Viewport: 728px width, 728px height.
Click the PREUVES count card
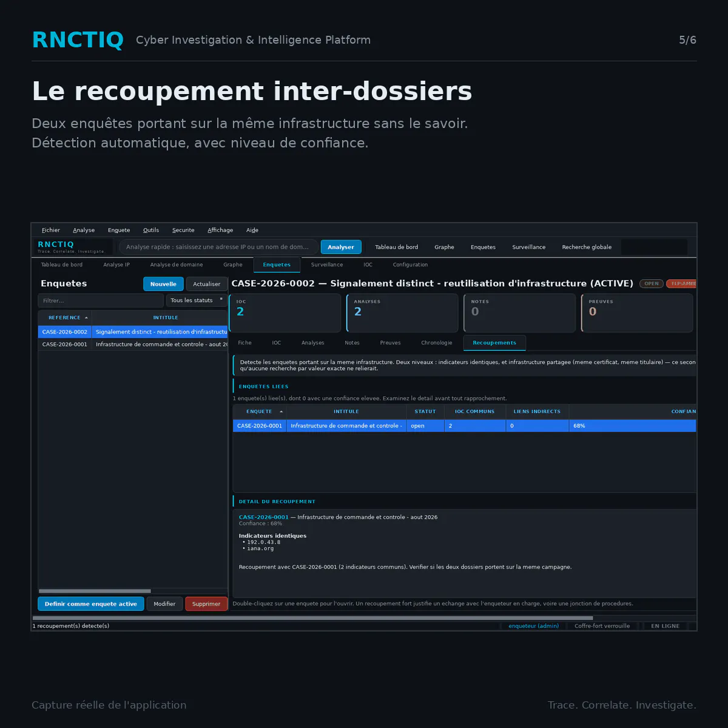[637, 313]
